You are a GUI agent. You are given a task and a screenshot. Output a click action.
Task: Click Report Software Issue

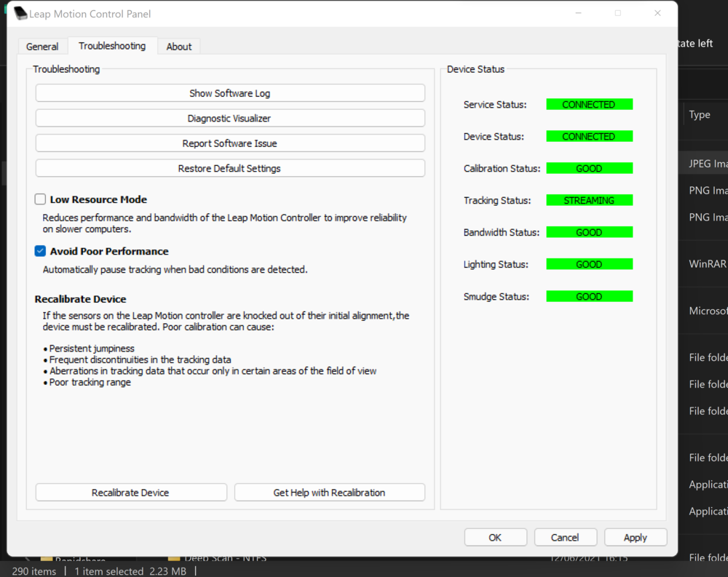click(229, 143)
